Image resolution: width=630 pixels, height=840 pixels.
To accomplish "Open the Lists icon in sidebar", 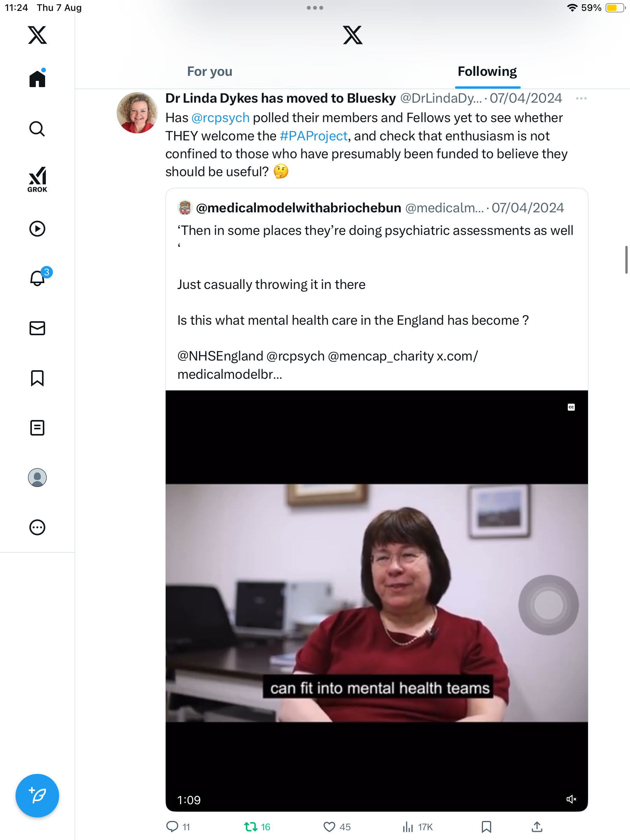I will pyautogui.click(x=37, y=428).
